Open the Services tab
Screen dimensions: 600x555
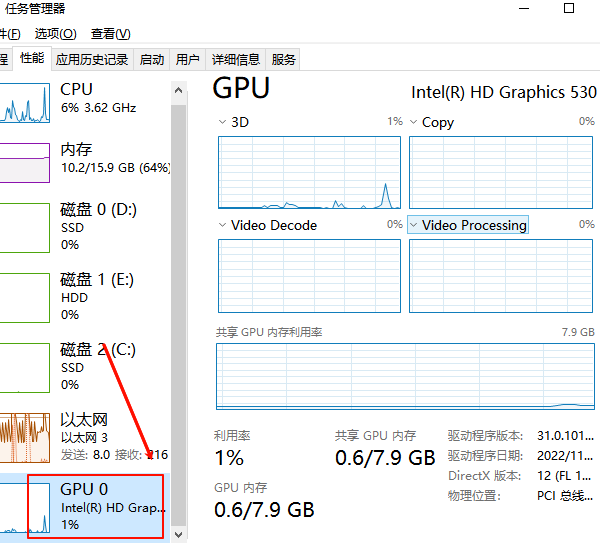284,59
